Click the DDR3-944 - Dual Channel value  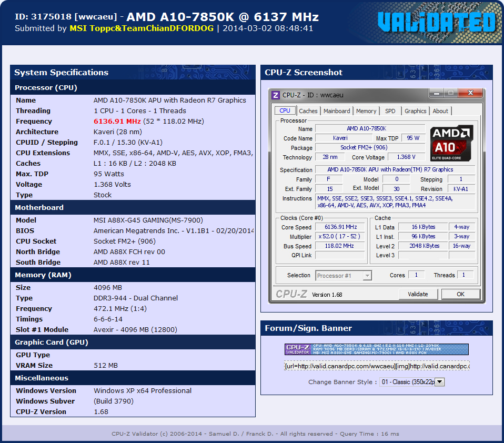pyautogui.click(x=136, y=298)
